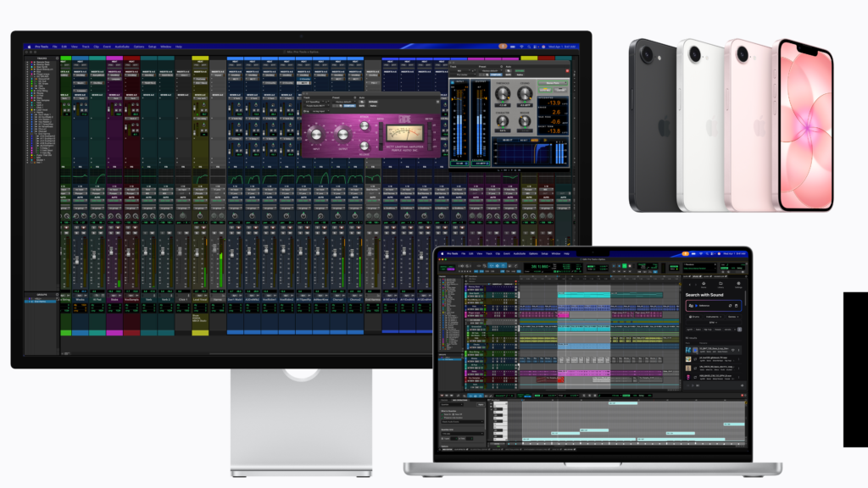Image resolution: width=868 pixels, height=488 pixels.
Task: Click the Threshold knob on the Limiter plugin
Action: [501, 95]
